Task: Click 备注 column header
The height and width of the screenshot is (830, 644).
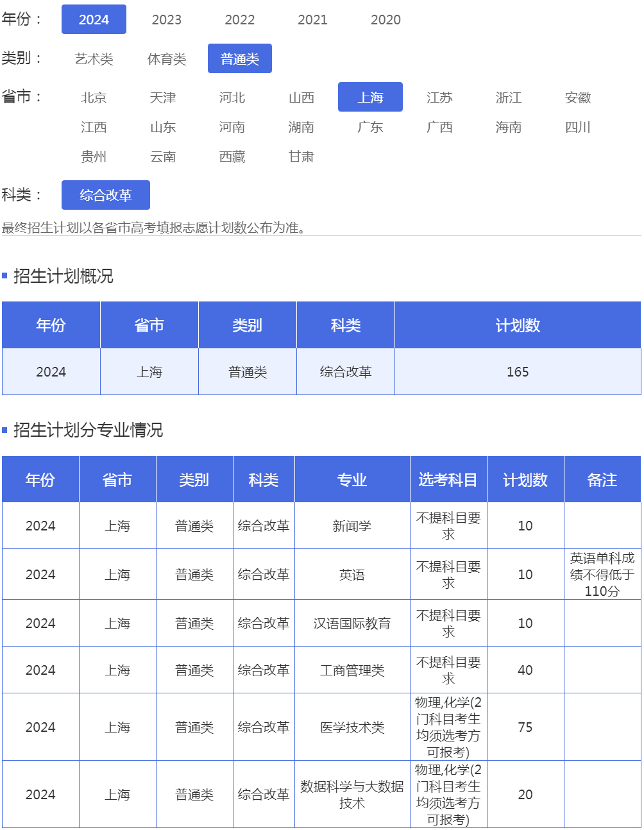Action: 602,479
